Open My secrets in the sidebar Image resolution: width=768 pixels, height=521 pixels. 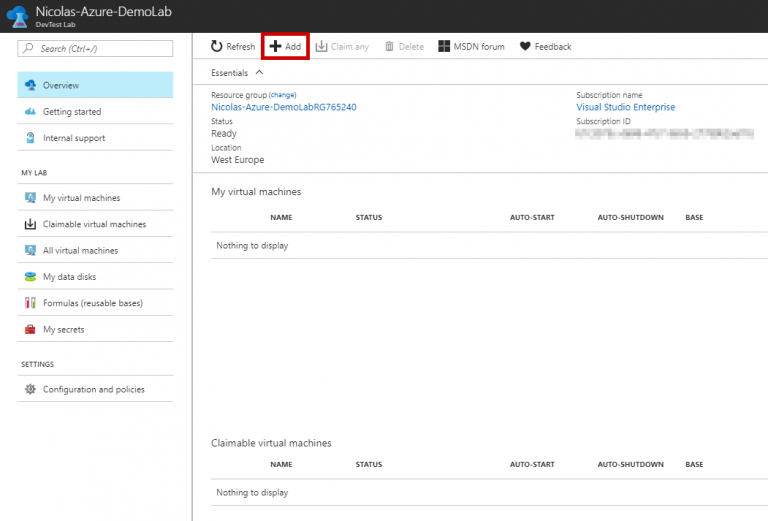click(x=95, y=329)
